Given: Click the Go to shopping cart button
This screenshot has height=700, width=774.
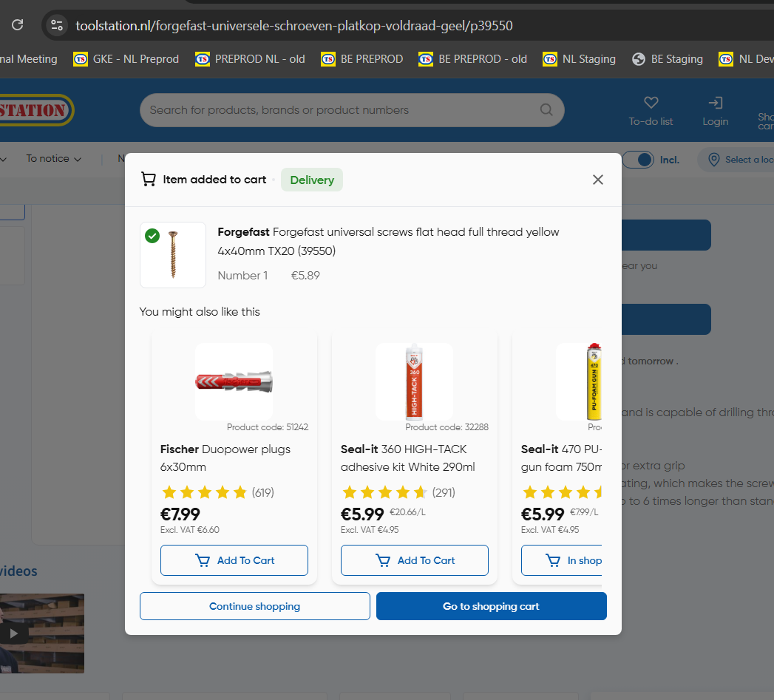Looking at the screenshot, I should pyautogui.click(x=491, y=606).
